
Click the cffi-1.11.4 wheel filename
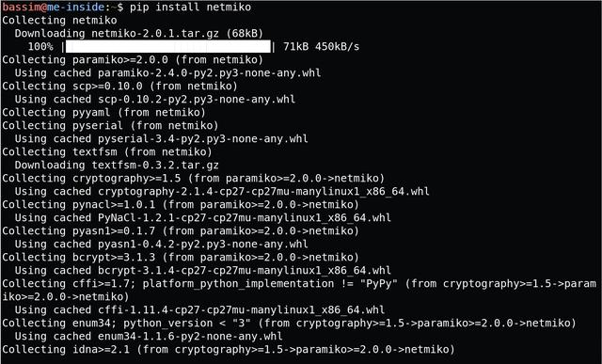[241, 309]
